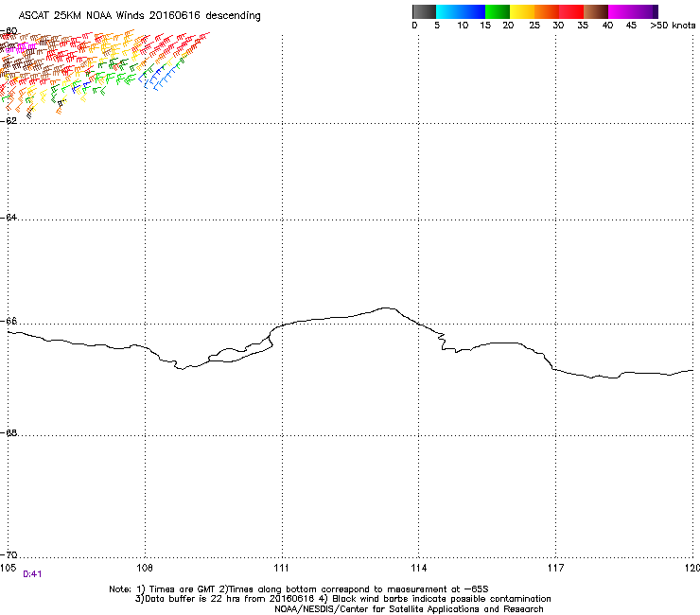This screenshot has height=615, width=700.
Task: Click latitude label -66 on left axis
Action: [x=9, y=322]
